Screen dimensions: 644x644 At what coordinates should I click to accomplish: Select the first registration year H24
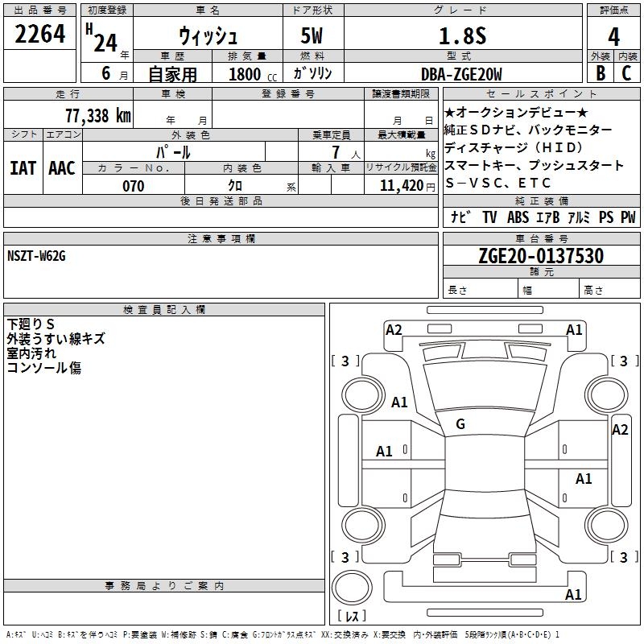101,38
